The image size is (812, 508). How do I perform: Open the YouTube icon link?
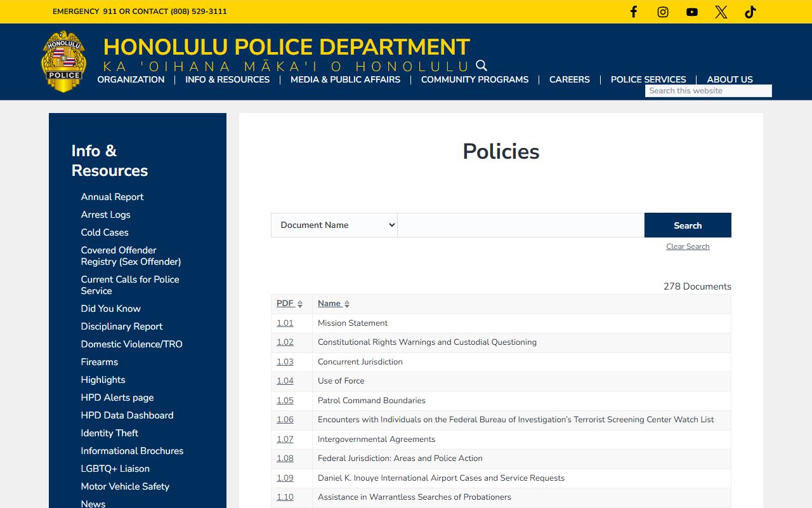click(x=692, y=11)
